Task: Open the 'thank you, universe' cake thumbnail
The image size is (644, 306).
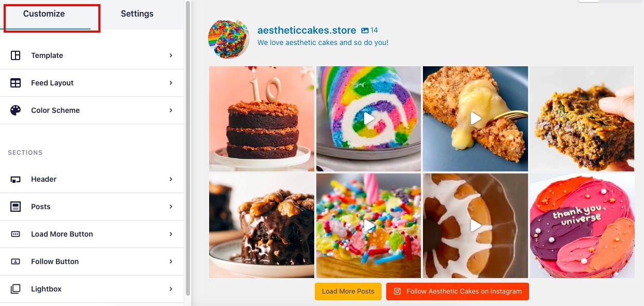Action: click(582, 226)
